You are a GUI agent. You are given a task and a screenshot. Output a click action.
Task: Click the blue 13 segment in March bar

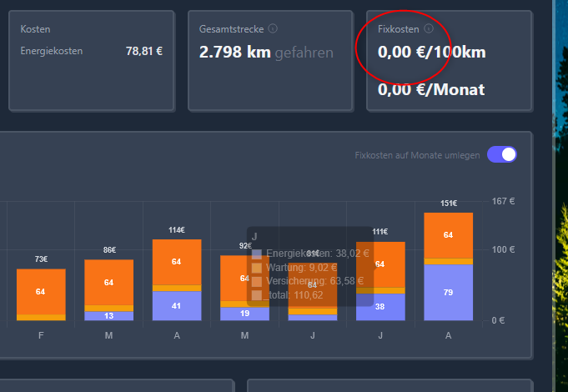click(x=108, y=316)
